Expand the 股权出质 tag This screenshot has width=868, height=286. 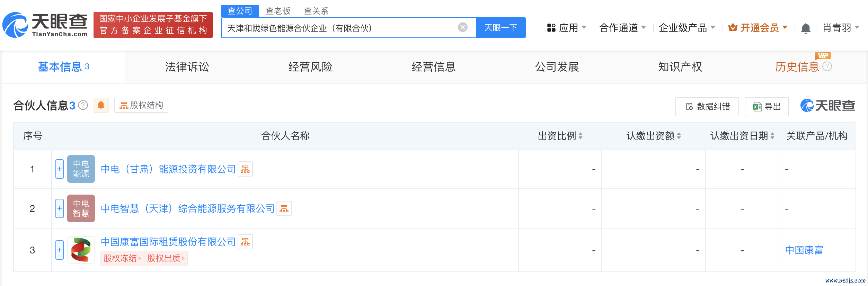coord(166,258)
